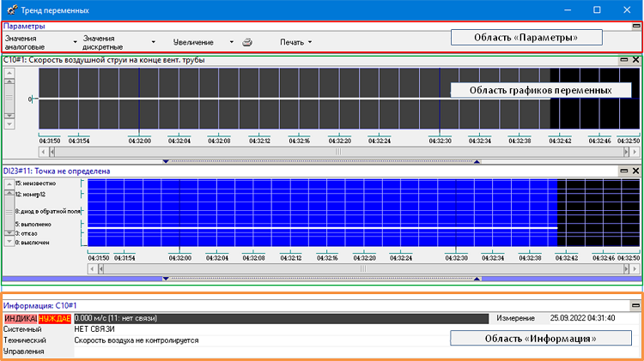Click the DI23#11 horizontal time scrollbar thumb
This screenshot has height=361, width=644.
pos(363,269)
